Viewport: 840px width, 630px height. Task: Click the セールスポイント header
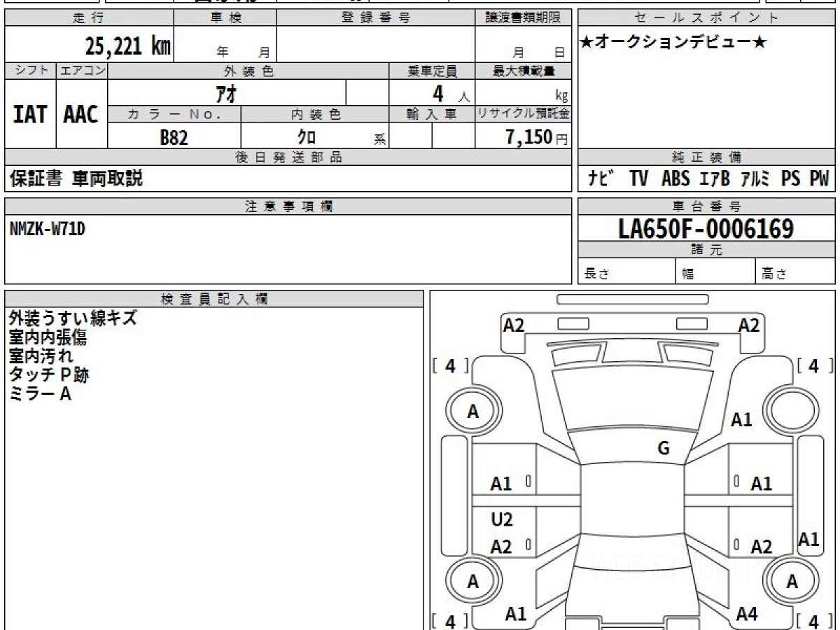point(707,18)
